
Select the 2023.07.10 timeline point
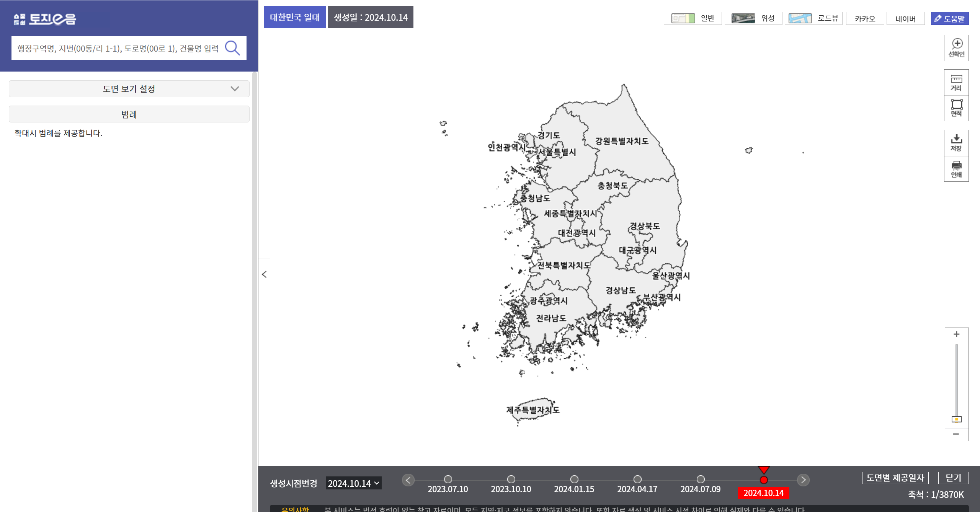point(448,479)
